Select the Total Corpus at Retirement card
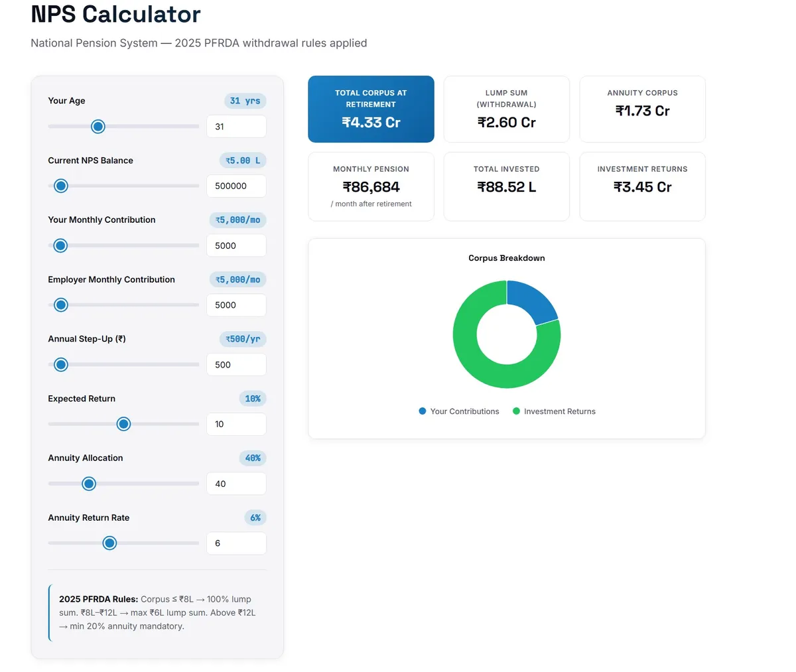The height and width of the screenshot is (672, 796). pyautogui.click(x=371, y=109)
